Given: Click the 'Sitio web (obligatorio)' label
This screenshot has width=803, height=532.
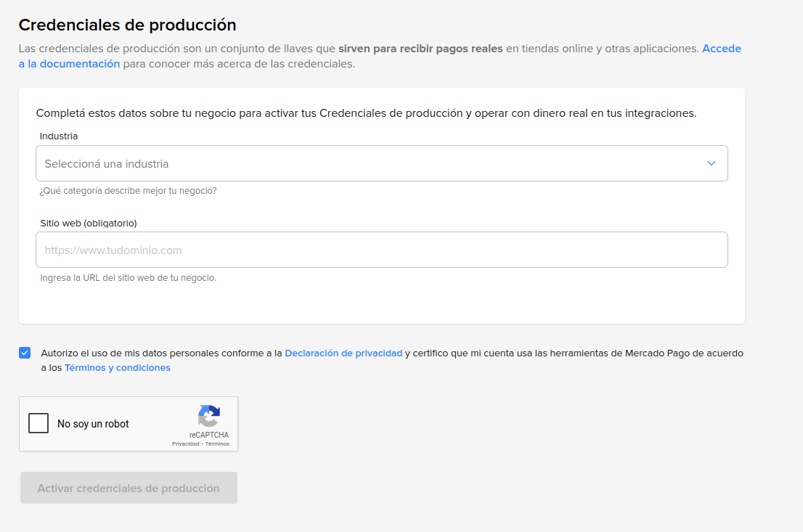Looking at the screenshot, I should [x=89, y=223].
